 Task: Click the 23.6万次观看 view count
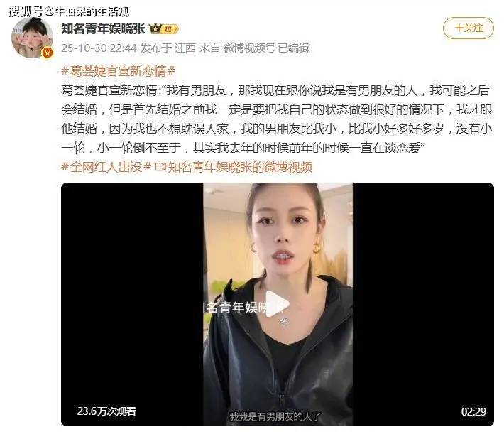coord(106,411)
